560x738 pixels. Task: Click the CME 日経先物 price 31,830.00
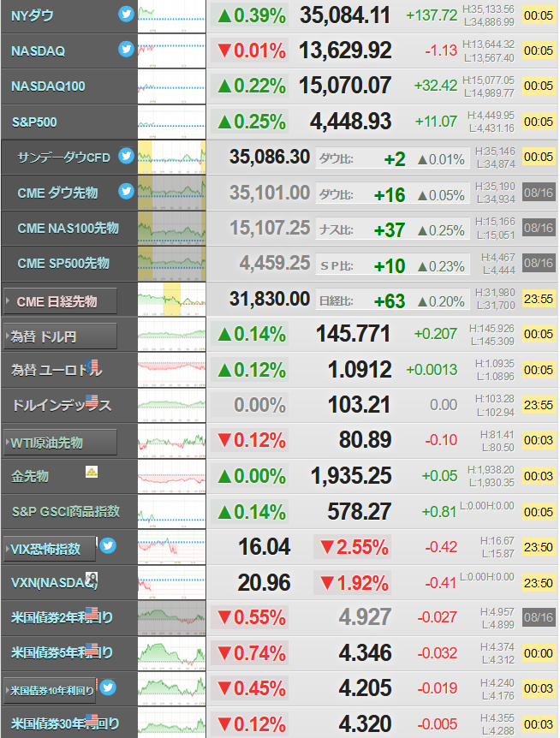pyautogui.click(x=270, y=299)
